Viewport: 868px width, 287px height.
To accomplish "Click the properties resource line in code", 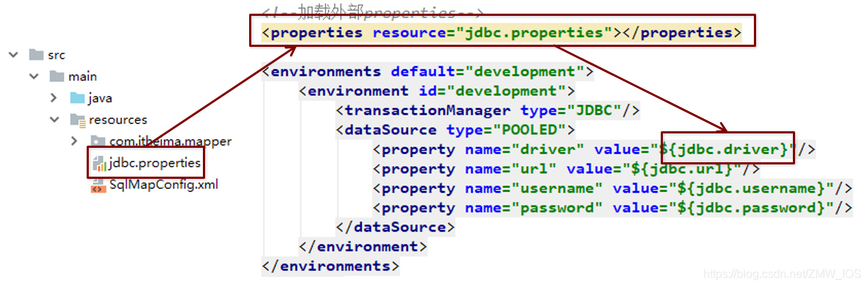I will coord(501,32).
